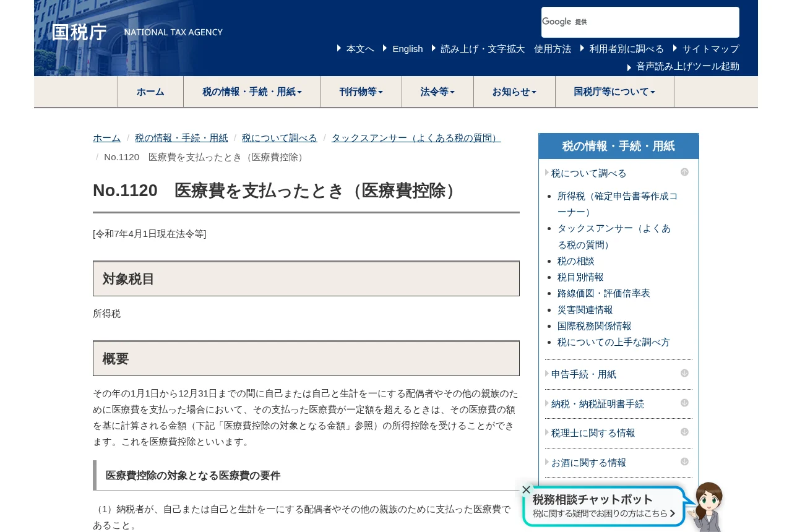Expand 申告手続・用紙 sidebar entry
This screenshot has height=532, width=792.
pyautogui.click(x=584, y=374)
